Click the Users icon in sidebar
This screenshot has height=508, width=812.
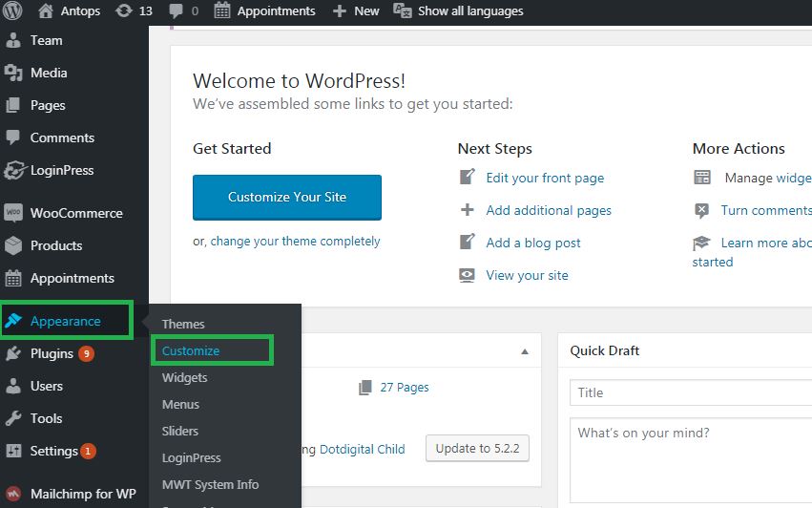(13, 386)
